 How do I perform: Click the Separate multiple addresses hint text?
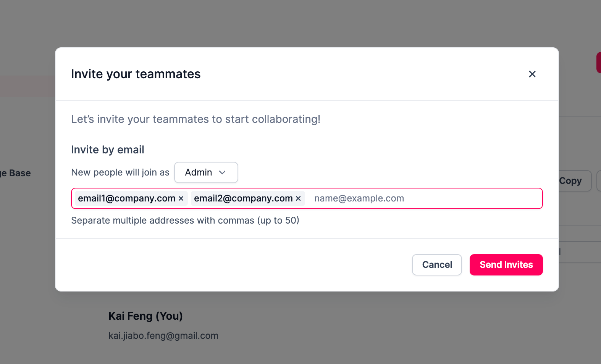pyautogui.click(x=185, y=221)
